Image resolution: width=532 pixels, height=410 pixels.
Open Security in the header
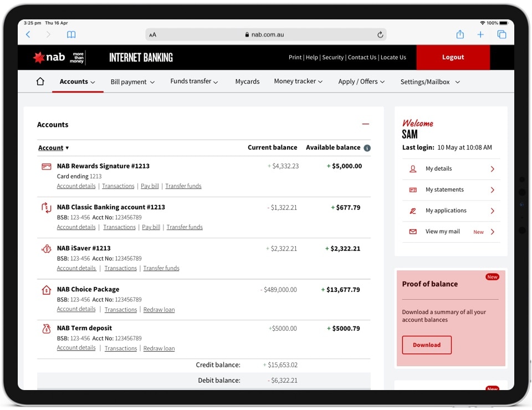click(333, 57)
